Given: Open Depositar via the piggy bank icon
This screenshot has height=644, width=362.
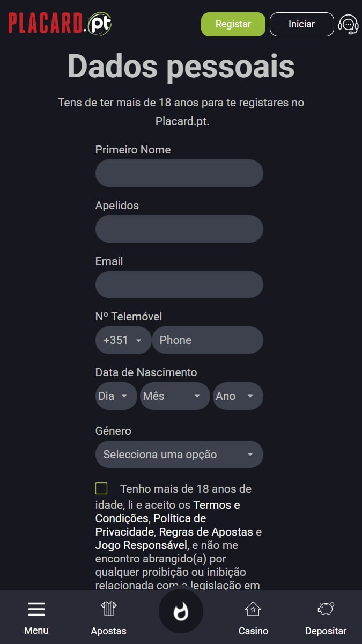Looking at the screenshot, I should point(326,609).
